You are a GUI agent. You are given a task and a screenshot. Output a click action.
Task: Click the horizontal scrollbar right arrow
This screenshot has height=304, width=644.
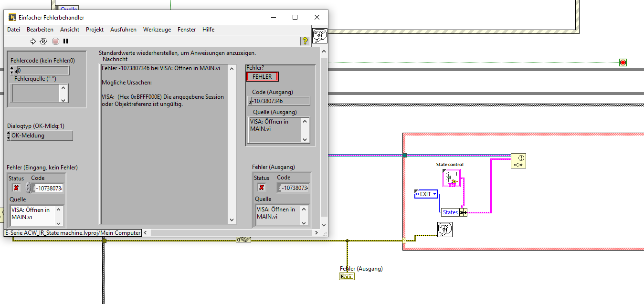tap(316, 233)
